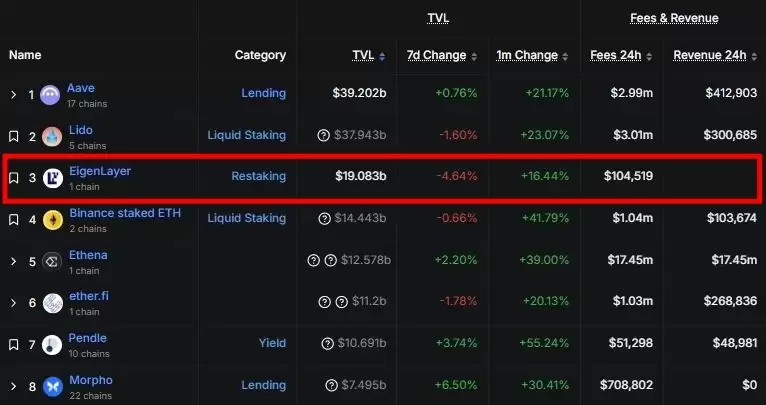Click the Pendle protocol logo
This screenshot has height=405, width=766.
point(52,345)
